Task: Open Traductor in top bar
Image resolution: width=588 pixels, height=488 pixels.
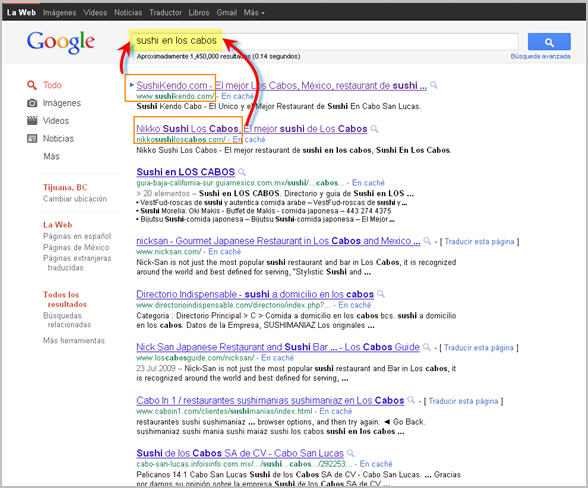Action: coord(165,12)
